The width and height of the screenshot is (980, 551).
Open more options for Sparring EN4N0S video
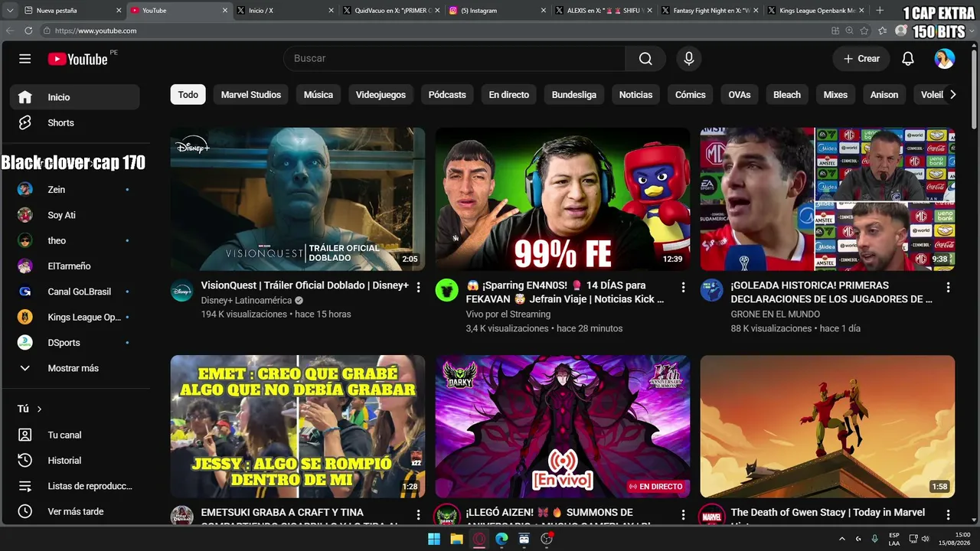683,287
